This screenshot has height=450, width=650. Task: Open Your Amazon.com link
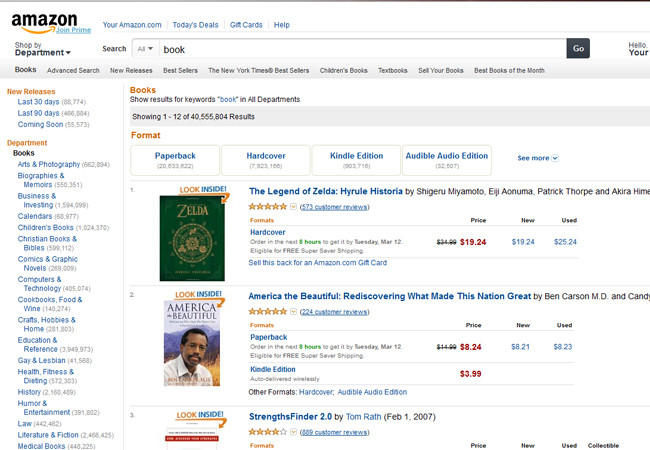coord(132,25)
